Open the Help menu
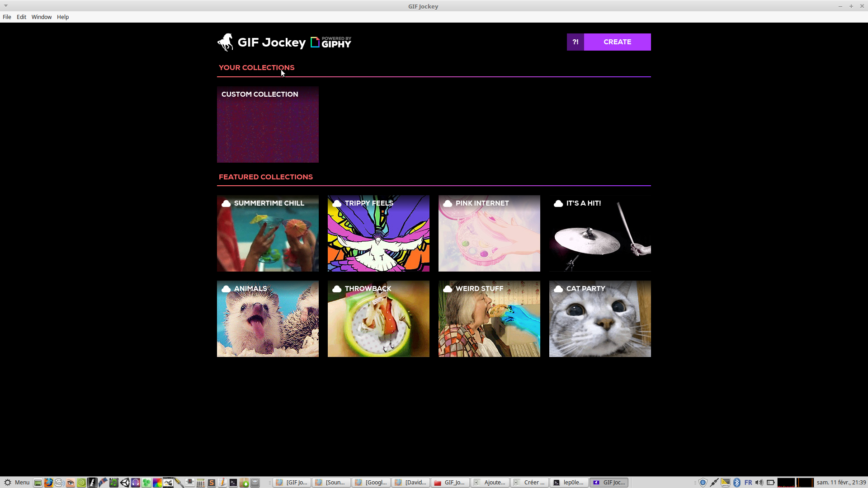This screenshot has width=868, height=488. tap(63, 17)
